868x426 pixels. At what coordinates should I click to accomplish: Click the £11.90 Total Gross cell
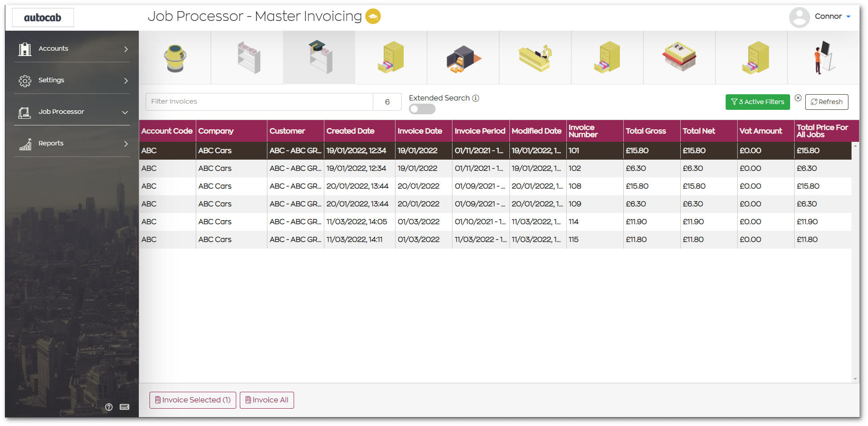coord(651,222)
